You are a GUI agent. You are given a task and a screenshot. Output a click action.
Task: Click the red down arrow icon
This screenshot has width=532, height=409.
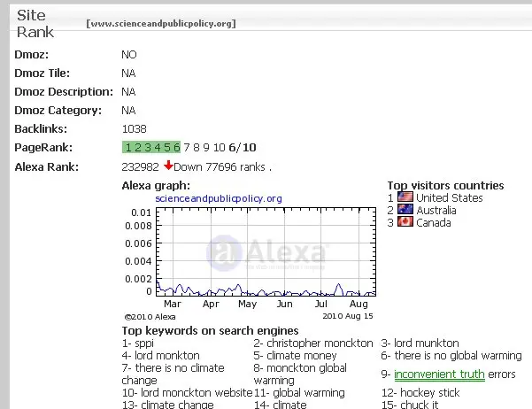click(x=168, y=166)
